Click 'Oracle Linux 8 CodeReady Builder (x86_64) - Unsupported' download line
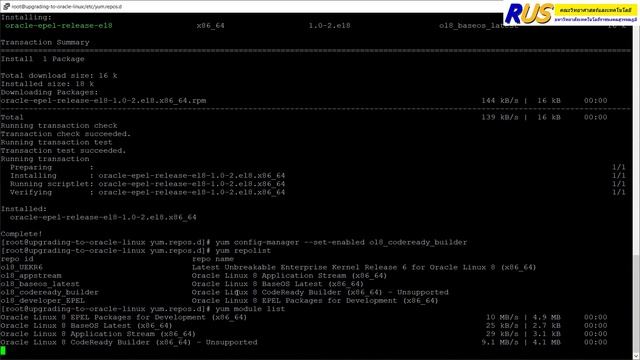The height and width of the screenshot is (360, 640). click(x=129, y=342)
